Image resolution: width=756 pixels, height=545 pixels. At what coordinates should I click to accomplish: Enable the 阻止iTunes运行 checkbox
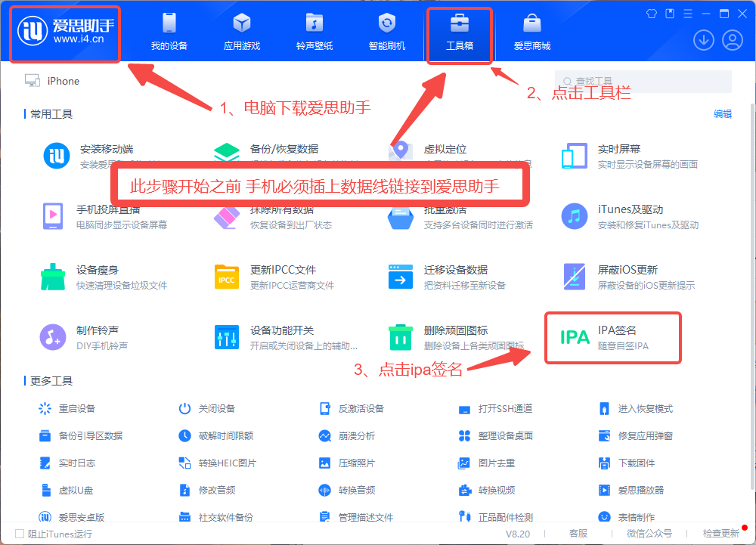[x=20, y=533]
